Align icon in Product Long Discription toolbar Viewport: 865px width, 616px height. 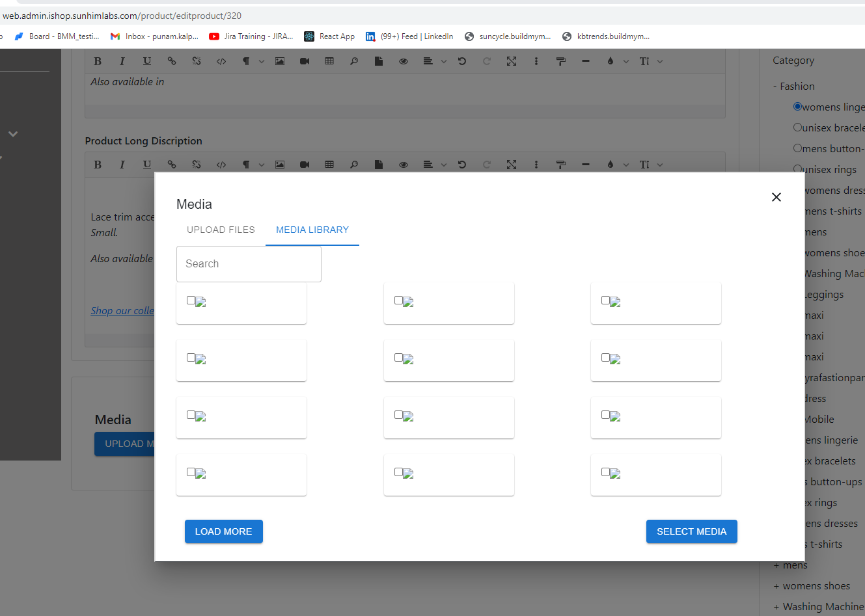[x=428, y=165]
